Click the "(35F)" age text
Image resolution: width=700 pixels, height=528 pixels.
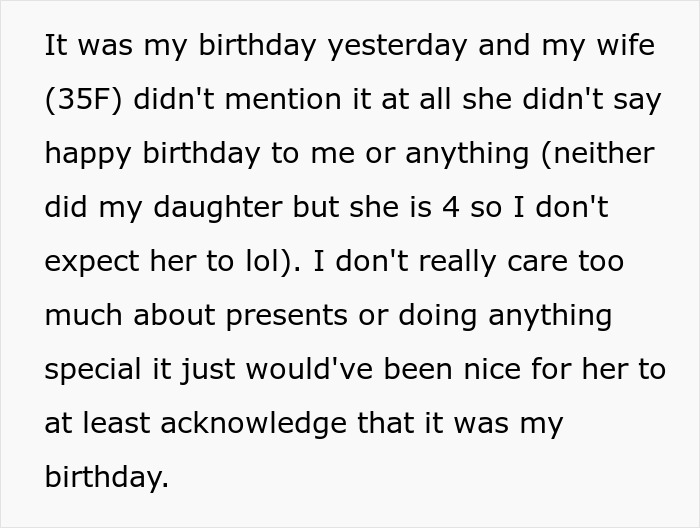[x=84, y=100]
